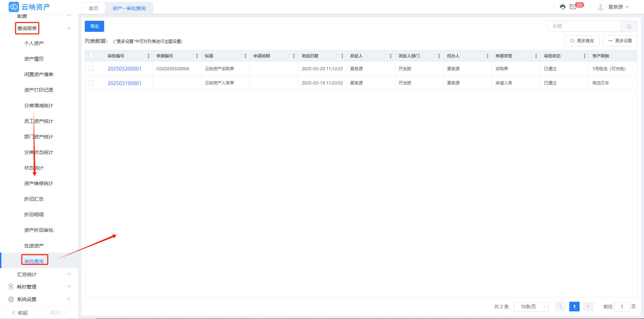
Task: Open column menu for 申请说明 header
Action: tap(294, 56)
